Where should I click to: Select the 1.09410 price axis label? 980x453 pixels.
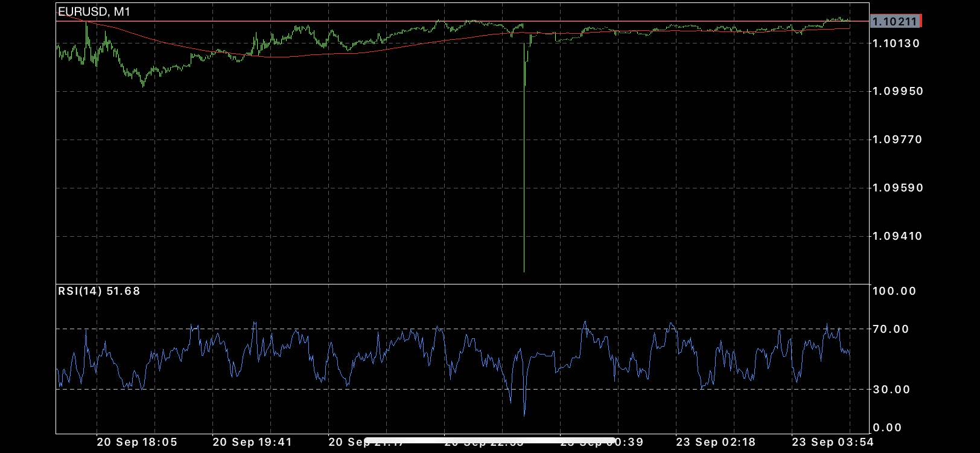tap(897, 236)
